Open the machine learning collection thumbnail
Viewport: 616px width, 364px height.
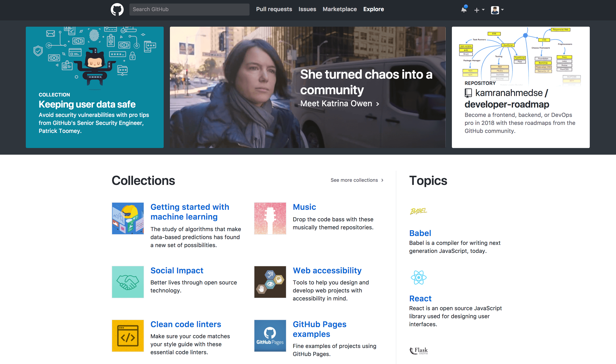click(128, 218)
